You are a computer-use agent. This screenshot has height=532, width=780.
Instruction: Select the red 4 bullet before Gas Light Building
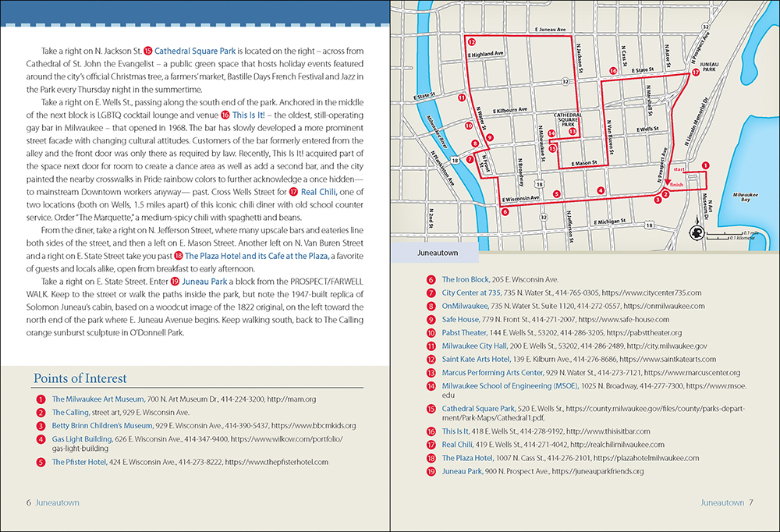tap(41, 440)
